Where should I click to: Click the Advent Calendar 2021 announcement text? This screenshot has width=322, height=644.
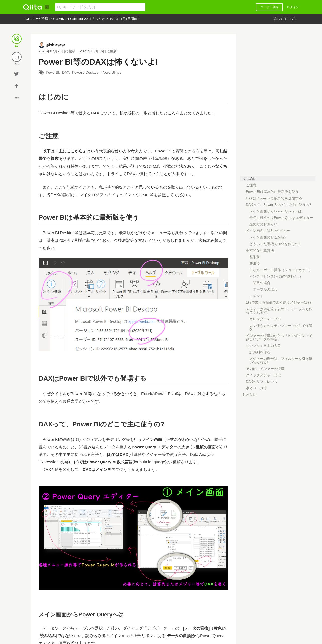(83, 19)
